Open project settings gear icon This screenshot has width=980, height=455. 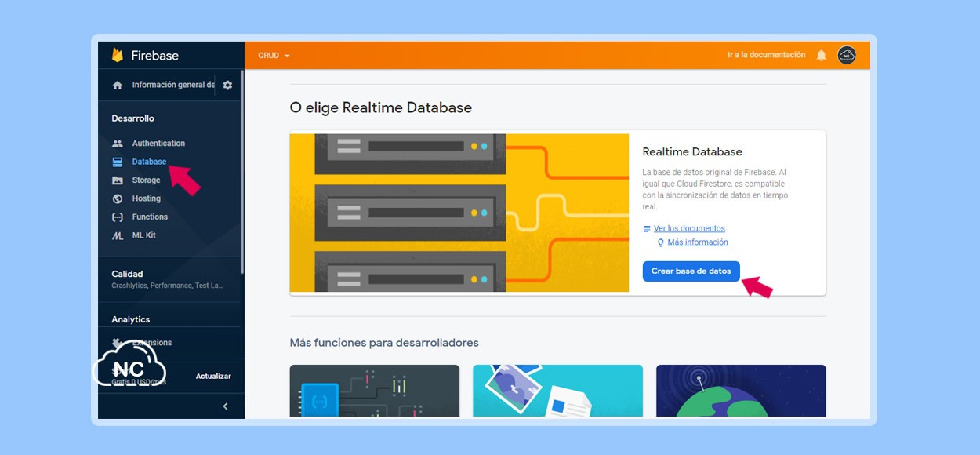[227, 85]
